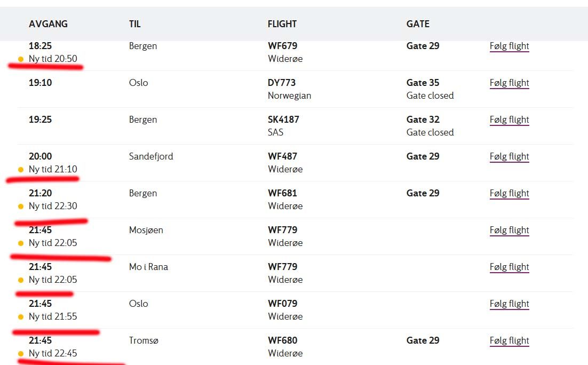Follow flight WF680 to Tromsø
588x365 pixels.
tap(509, 340)
